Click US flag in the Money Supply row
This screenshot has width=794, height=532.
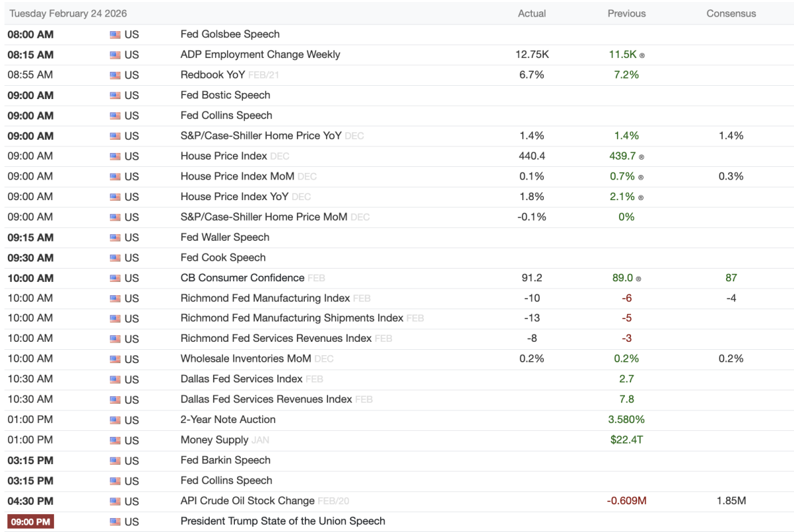[x=115, y=440]
